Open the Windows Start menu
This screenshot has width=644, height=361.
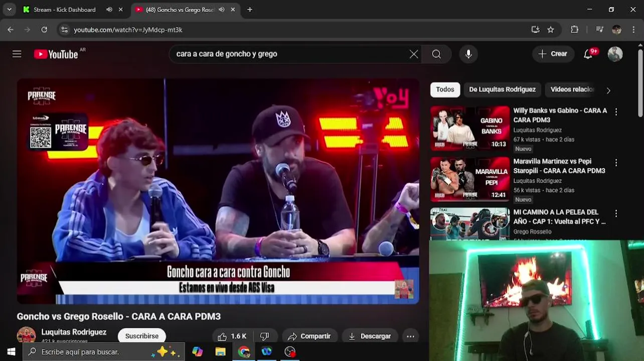click(11, 351)
